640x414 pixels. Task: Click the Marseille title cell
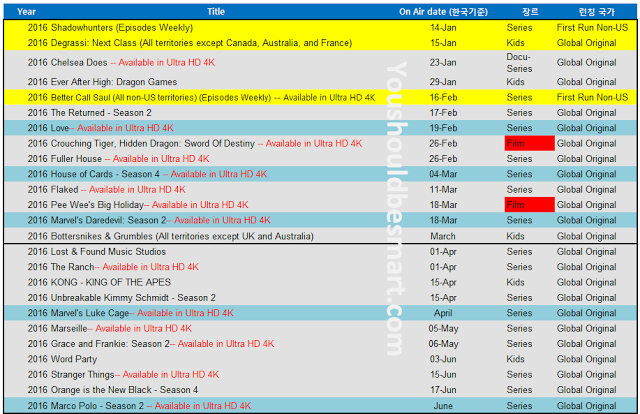[121, 329]
